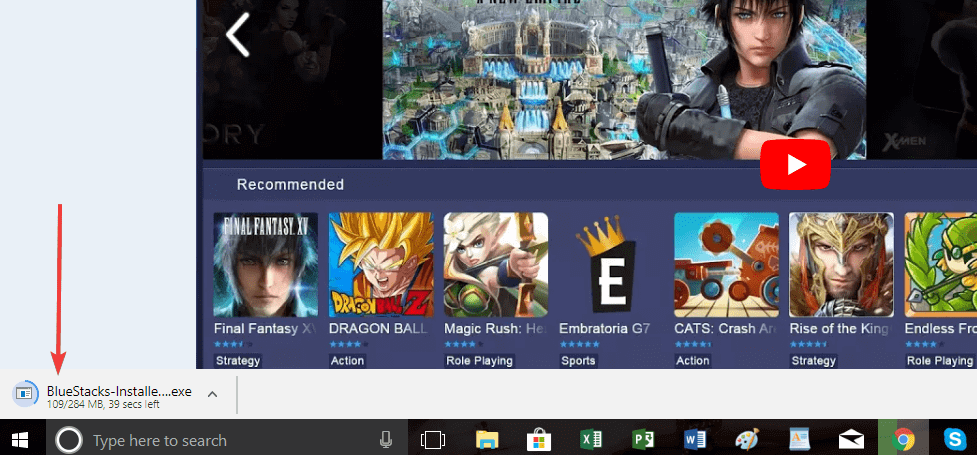
Task: Click the 109/284 MB download status text
Action: coord(103,405)
